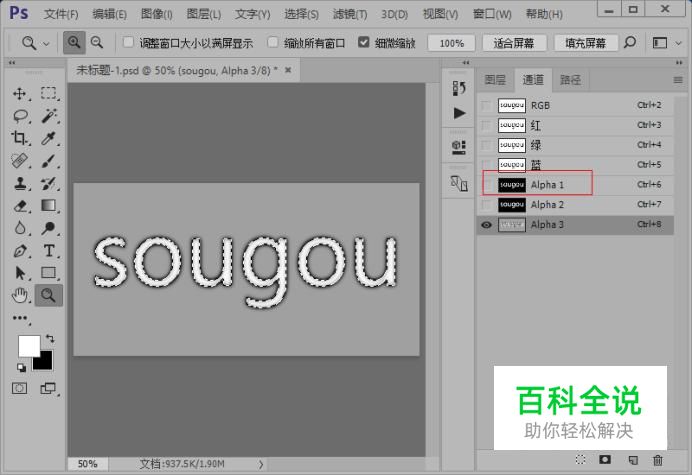Viewport: 692px width, 475px height.
Task: Select the Crop tool
Action: coord(19,138)
